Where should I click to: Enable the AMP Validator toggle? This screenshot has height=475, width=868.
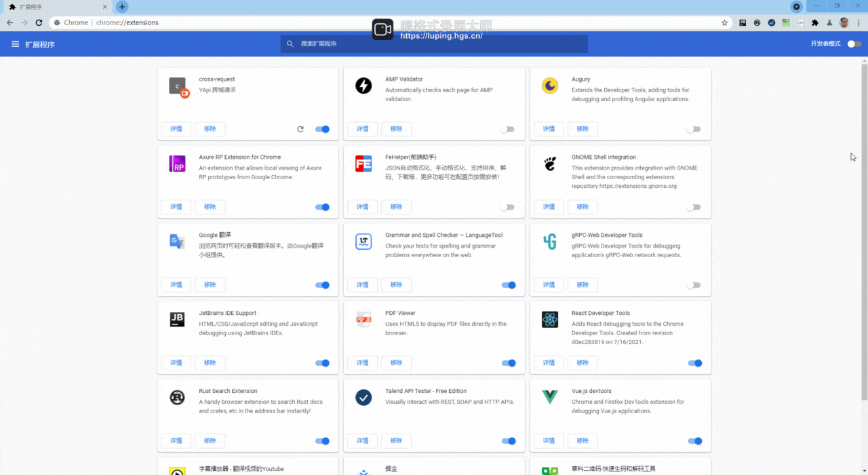pos(507,129)
